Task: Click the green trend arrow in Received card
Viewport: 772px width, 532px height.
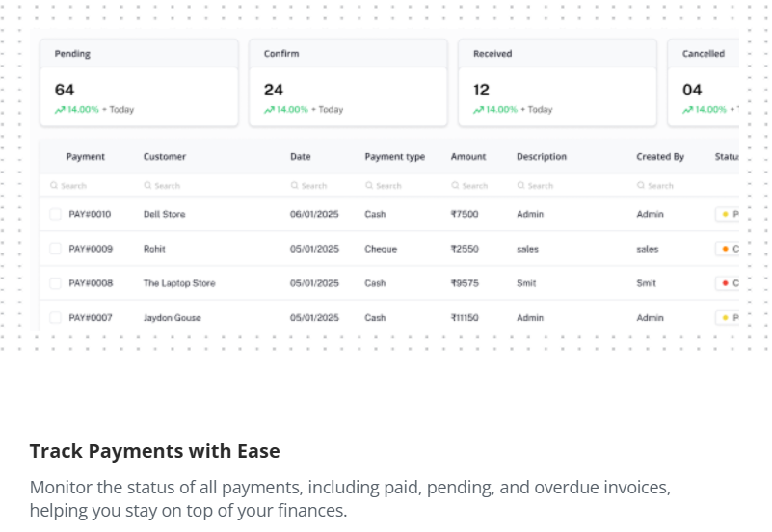Action: [x=478, y=110]
